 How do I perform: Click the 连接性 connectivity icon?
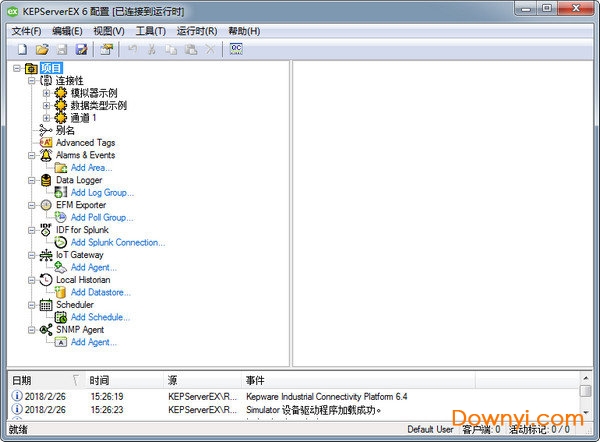[46, 80]
